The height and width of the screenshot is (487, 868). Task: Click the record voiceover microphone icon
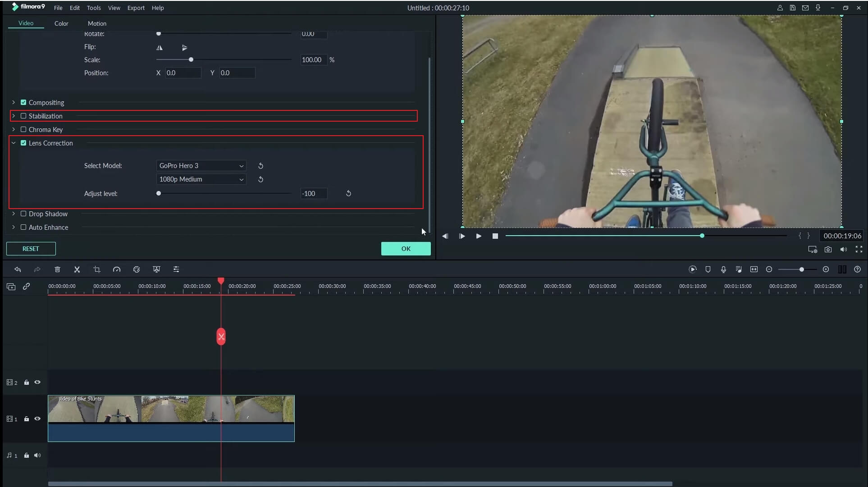click(x=723, y=269)
